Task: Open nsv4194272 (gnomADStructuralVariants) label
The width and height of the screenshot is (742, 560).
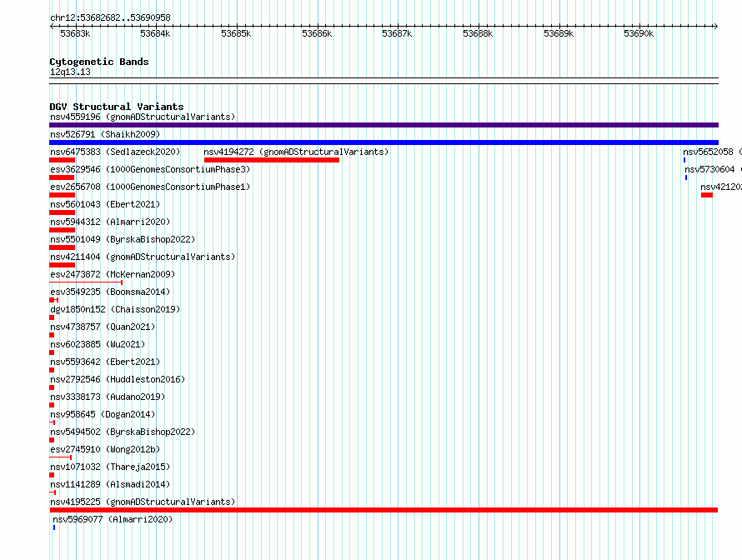Action: (x=296, y=152)
